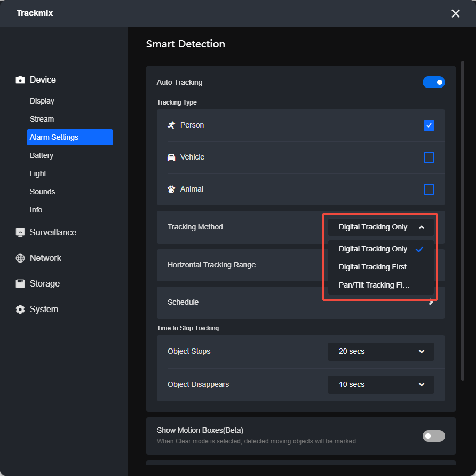Open the Light settings page
This screenshot has height=476, width=476.
38,173
